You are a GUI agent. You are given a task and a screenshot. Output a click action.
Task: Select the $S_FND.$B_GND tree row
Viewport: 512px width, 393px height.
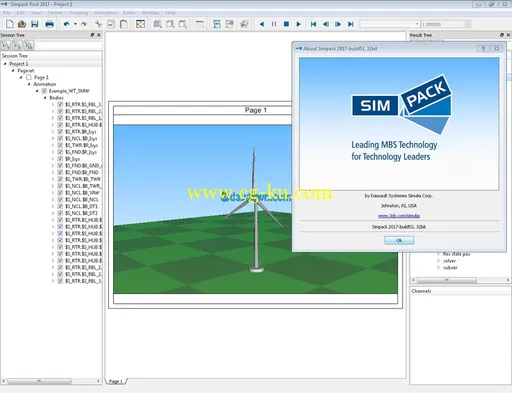coord(83,166)
